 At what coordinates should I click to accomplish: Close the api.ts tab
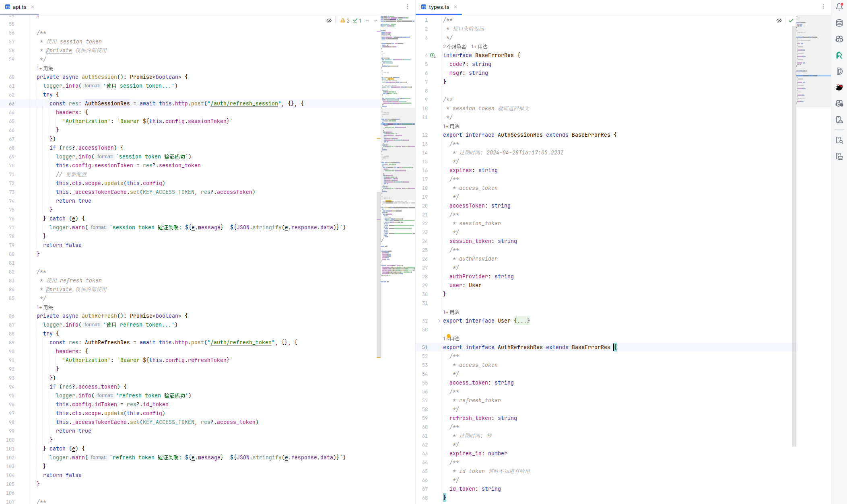(x=33, y=7)
